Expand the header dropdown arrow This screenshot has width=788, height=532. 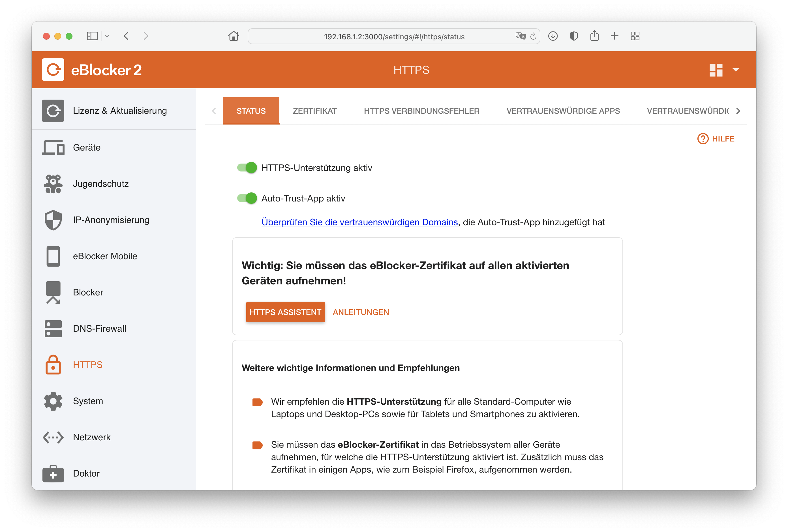pos(735,70)
